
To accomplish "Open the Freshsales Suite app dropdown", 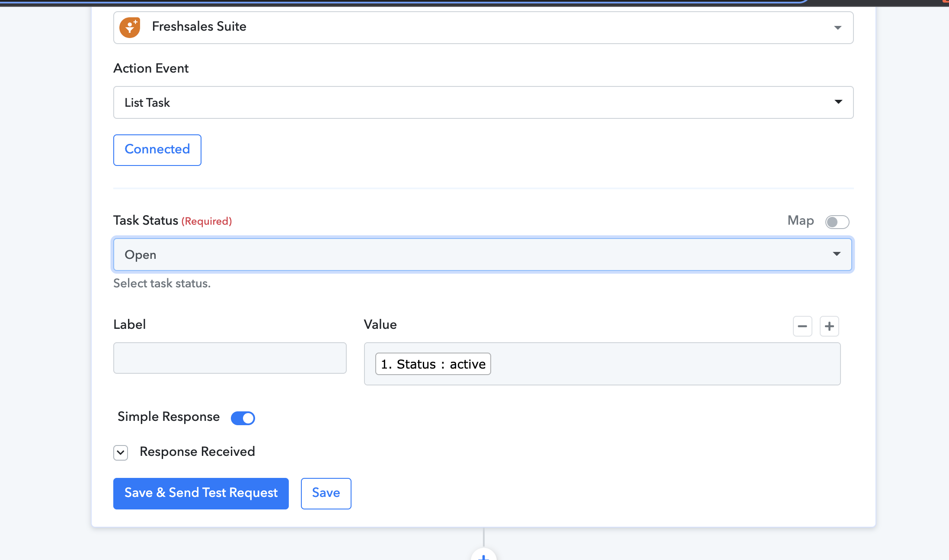I will click(x=483, y=27).
